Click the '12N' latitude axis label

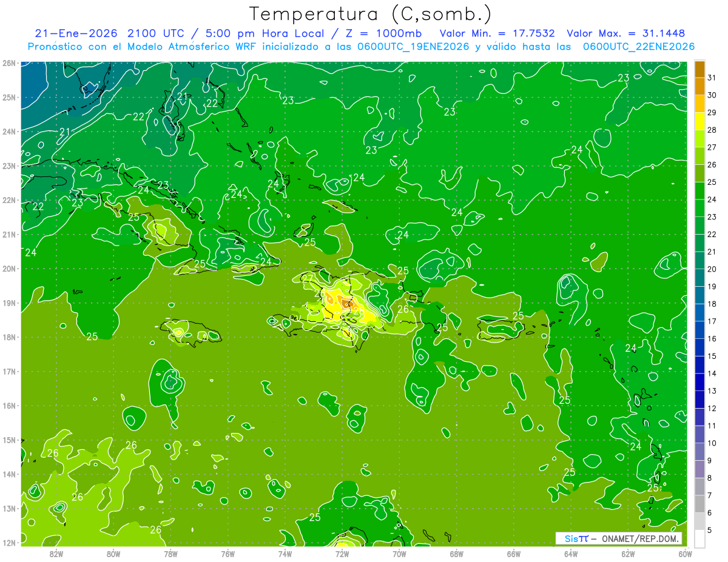coord(8,543)
